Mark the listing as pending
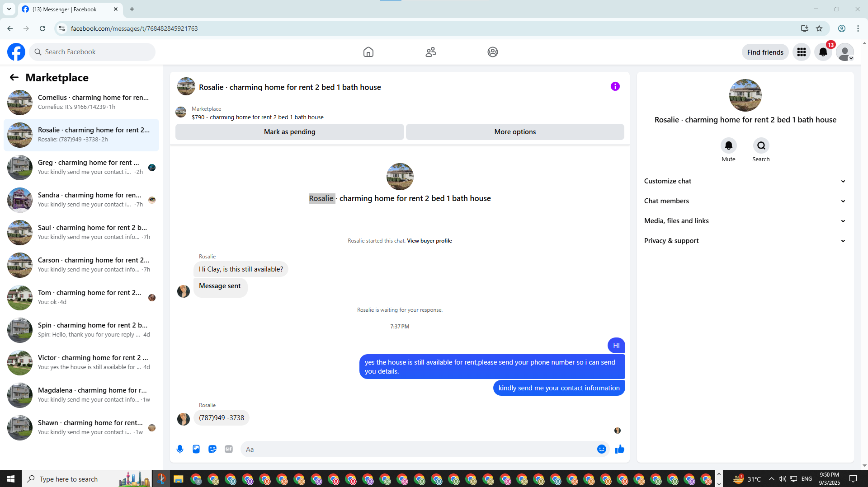This screenshot has width=868, height=487. point(290,132)
